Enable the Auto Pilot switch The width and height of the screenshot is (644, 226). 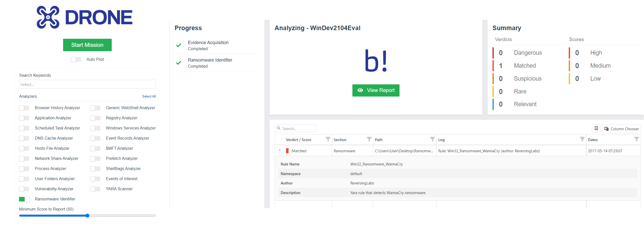pos(76,60)
